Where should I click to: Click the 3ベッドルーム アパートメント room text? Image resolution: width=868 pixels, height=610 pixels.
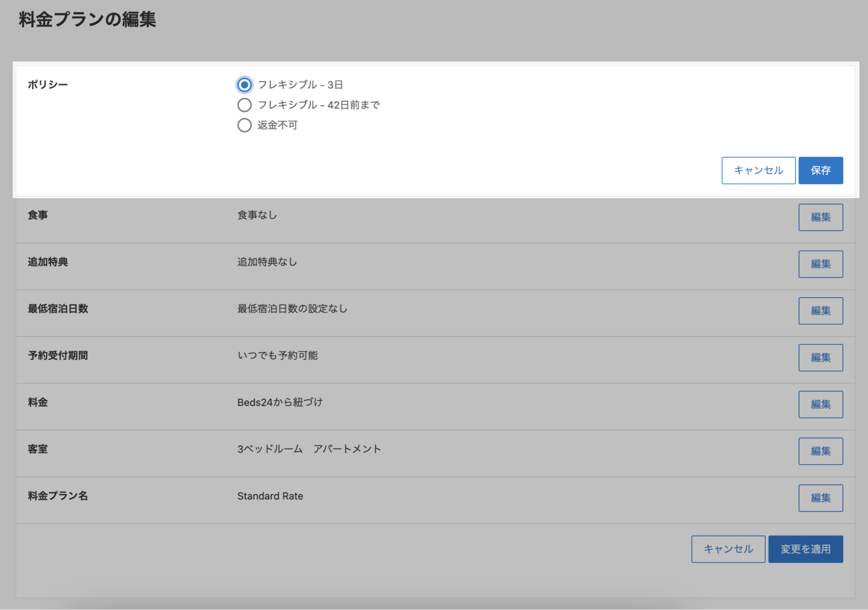pyautogui.click(x=309, y=449)
